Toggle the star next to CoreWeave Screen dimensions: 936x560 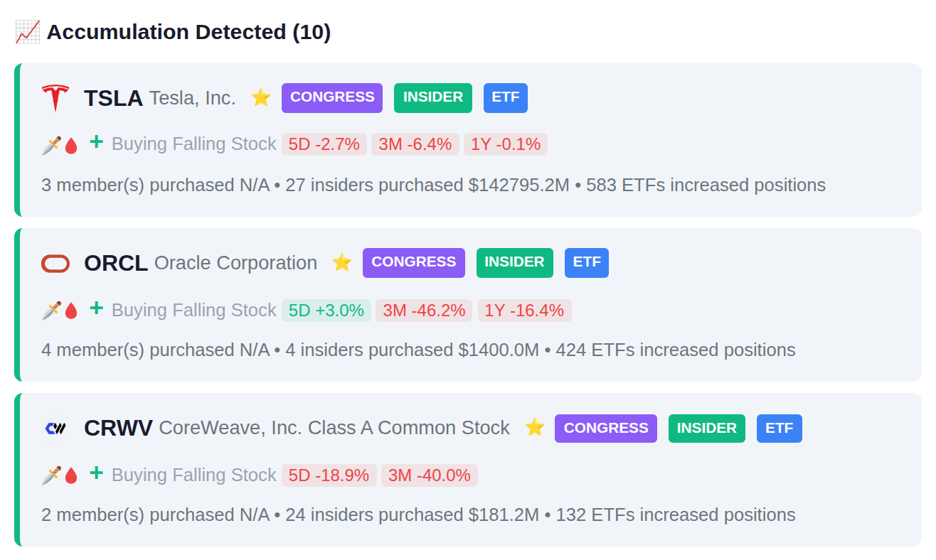534,427
